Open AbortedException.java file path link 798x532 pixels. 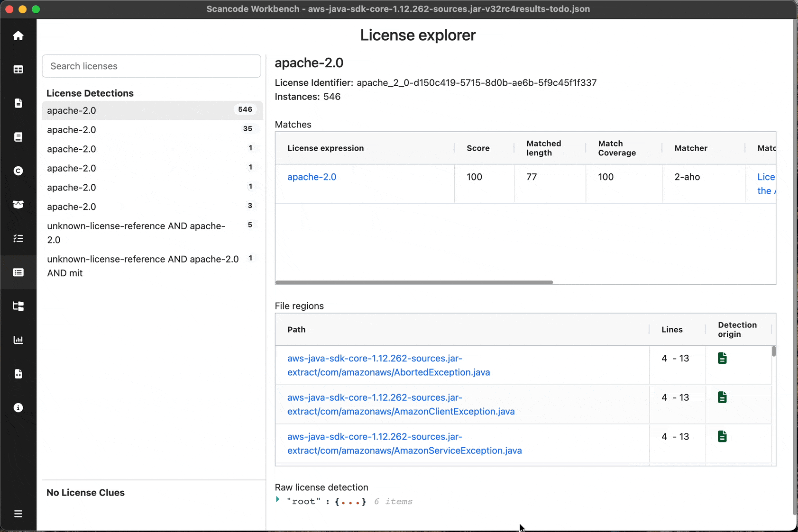[x=388, y=365]
